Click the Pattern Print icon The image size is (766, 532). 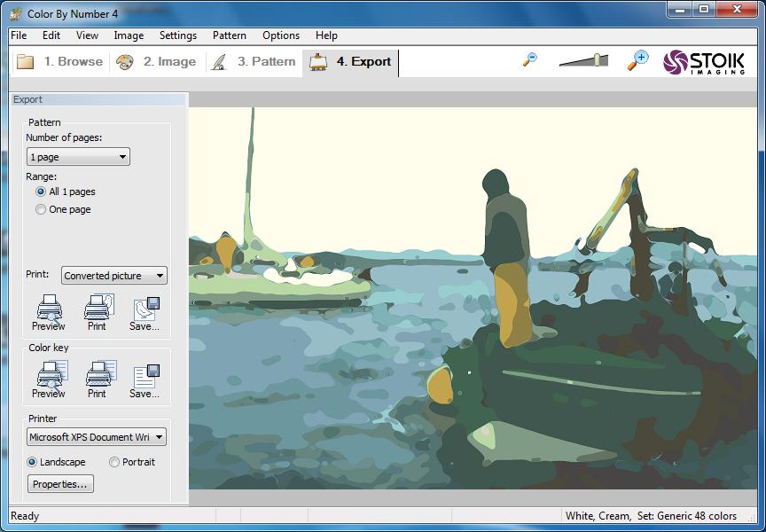click(x=98, y=308)
